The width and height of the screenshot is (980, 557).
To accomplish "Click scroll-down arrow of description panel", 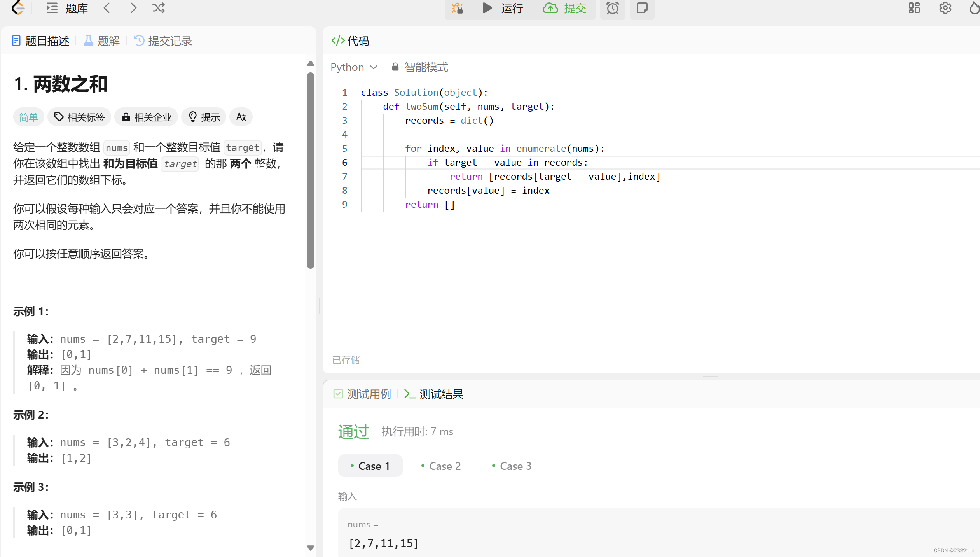I will coord(310,548).
